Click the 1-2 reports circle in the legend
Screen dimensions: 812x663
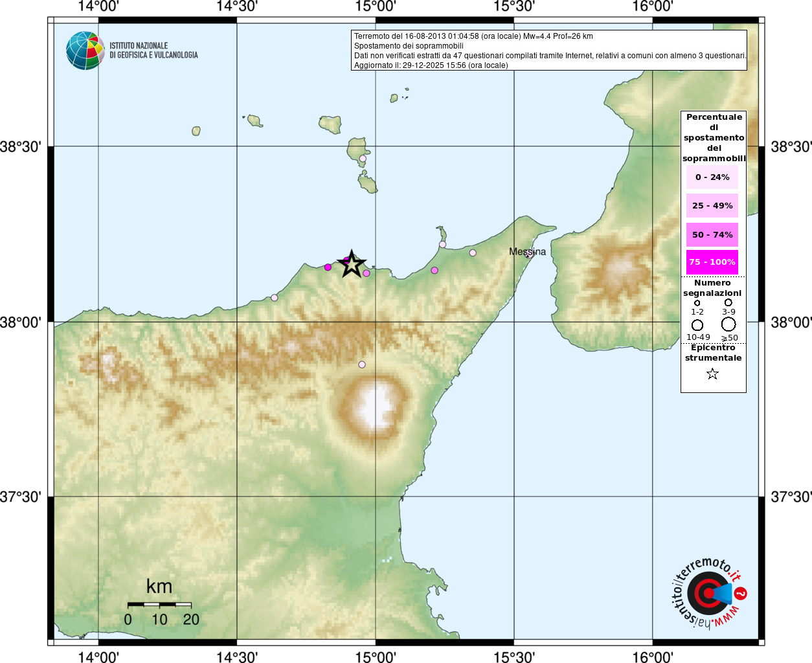697,303
